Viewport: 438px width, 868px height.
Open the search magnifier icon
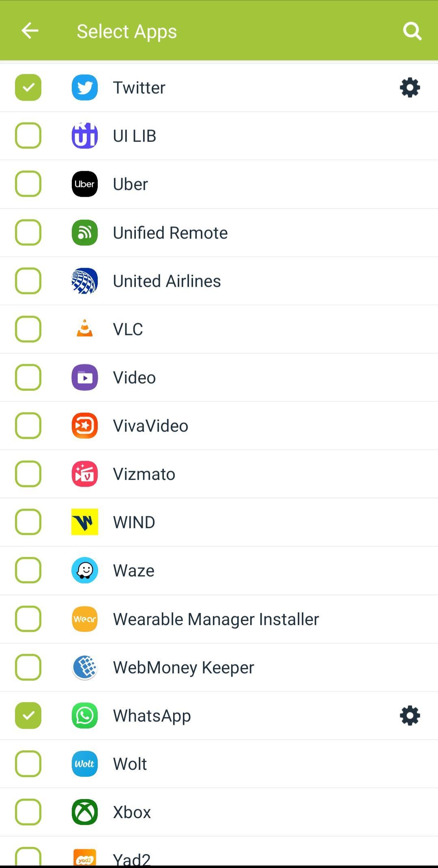click(412, 31)
